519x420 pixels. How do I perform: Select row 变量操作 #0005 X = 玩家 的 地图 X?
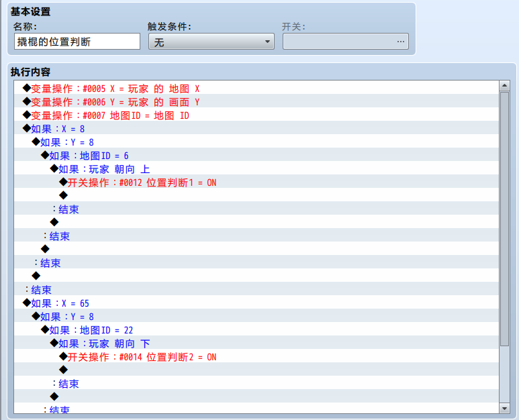click(x=256, y=88)
